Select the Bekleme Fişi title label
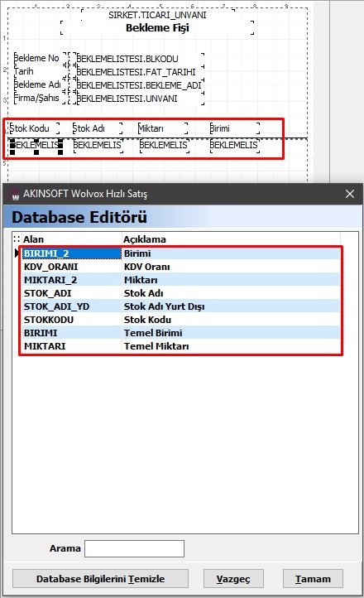Screen dimensions: 364x598 [157, 28]
